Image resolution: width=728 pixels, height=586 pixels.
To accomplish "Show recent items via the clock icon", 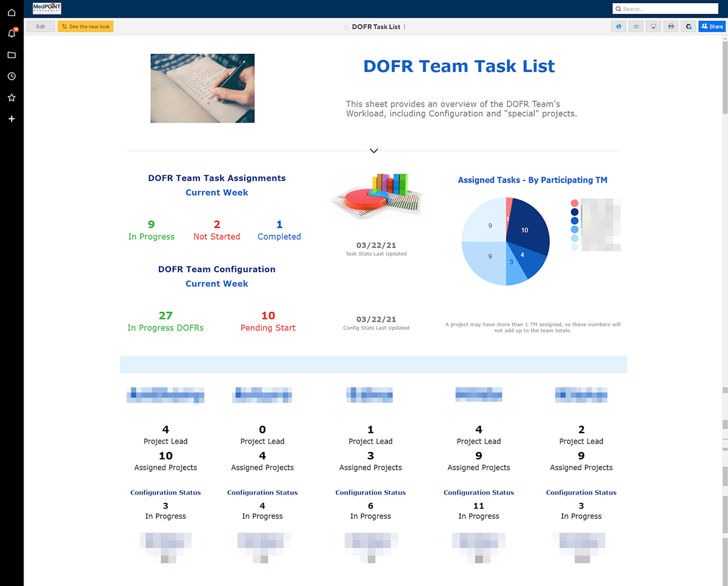I will pos(12,76).
